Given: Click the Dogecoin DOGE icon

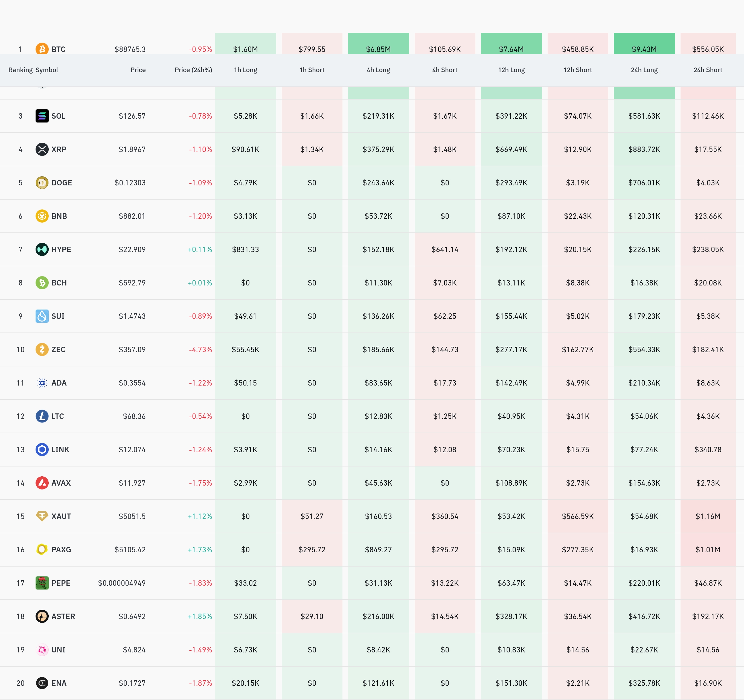Looking at the screenshot, I should 42,183.
